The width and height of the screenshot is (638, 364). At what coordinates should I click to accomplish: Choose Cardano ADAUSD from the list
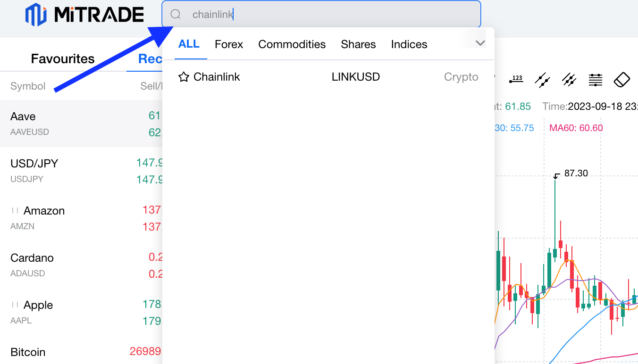[80, 265]
